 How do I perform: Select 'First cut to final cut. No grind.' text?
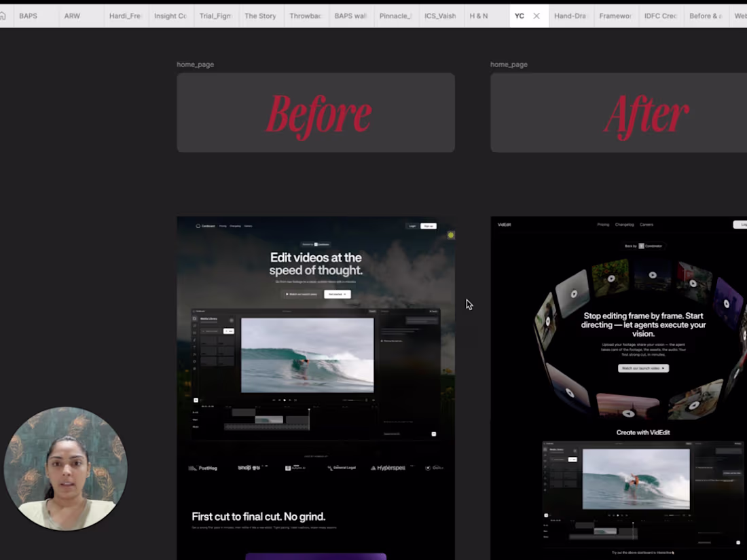click(259, 517)
